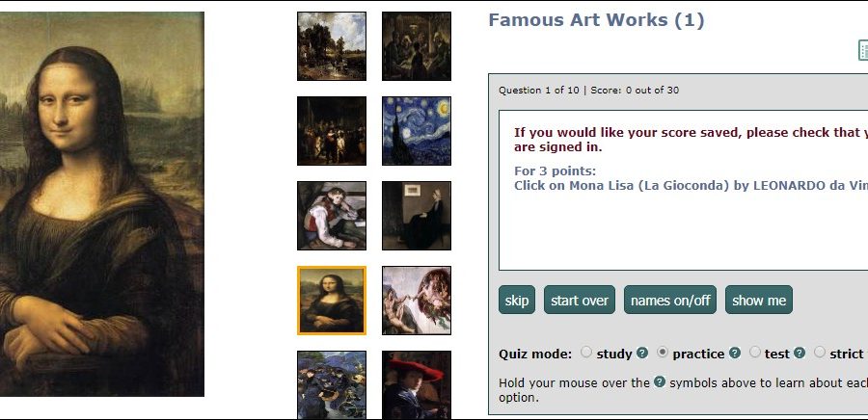Screen dimensions: 868x420
Task: Pick the Starry Night thumbnail
Action: (x=417, y=131)
